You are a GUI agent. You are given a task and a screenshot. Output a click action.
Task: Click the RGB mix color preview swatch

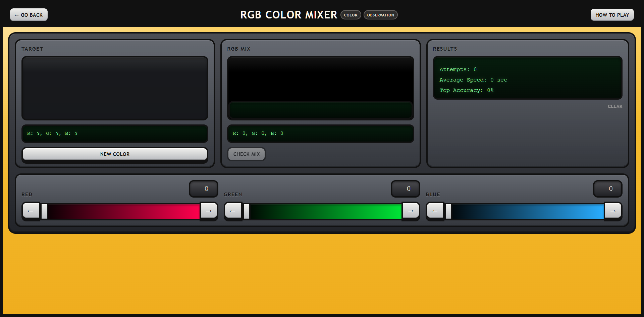point(321,88)
